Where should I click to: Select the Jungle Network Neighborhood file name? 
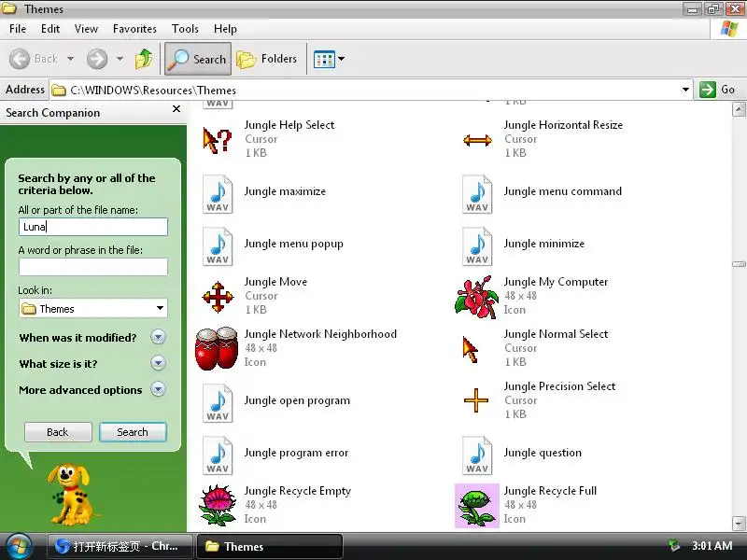[320, 334]
